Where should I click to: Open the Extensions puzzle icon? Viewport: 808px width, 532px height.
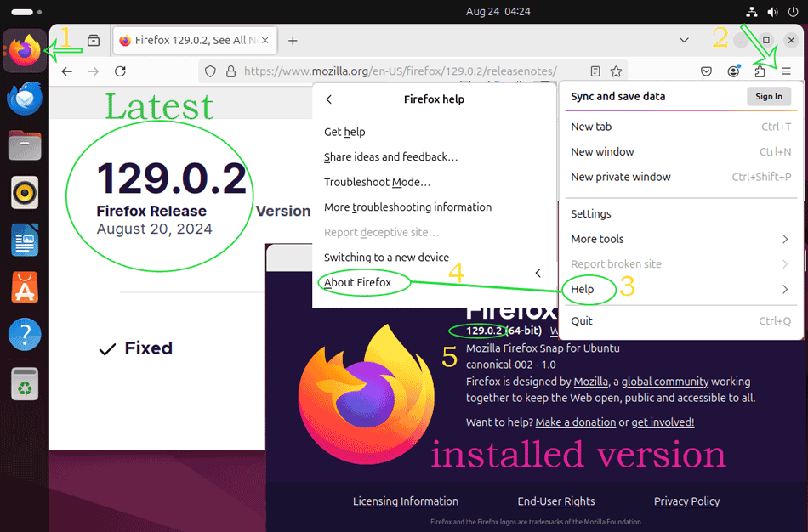760,71
